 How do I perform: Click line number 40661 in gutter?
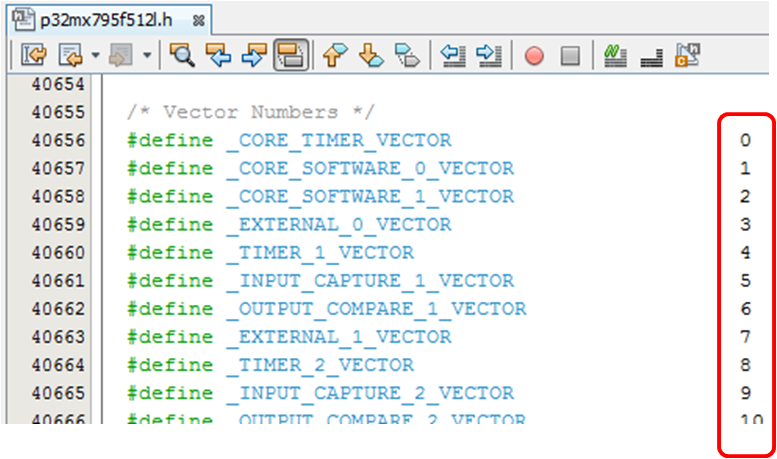pyautogui.click(x=58, y=281)
